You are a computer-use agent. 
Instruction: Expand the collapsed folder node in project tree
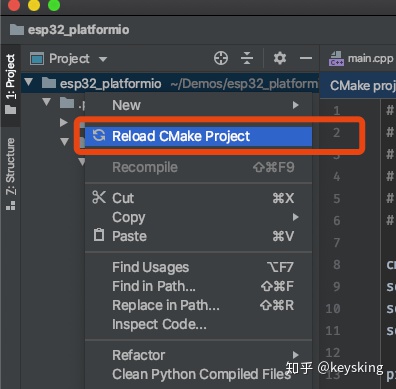pos(64,122)
